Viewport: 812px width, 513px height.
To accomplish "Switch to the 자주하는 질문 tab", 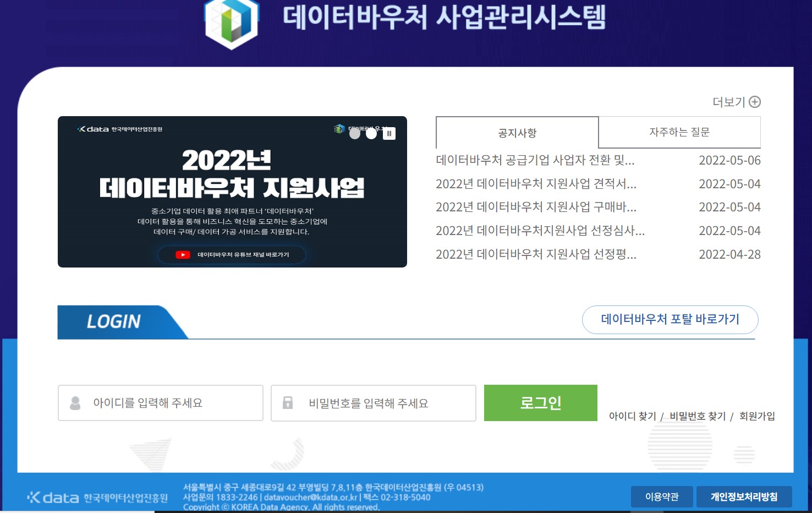I will 679,132.
